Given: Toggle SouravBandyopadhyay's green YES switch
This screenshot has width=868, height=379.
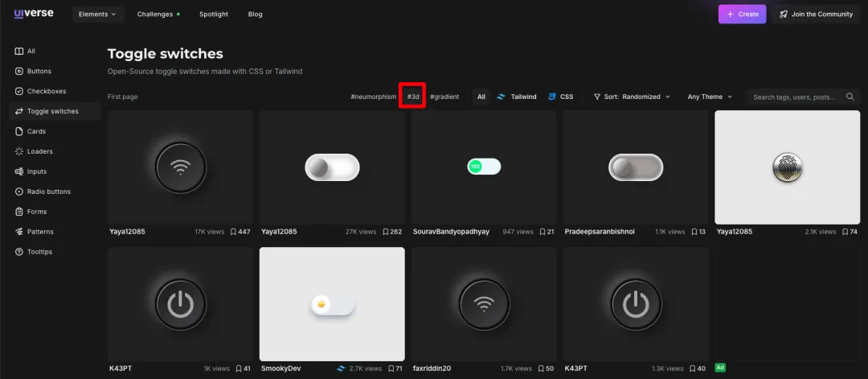Looking at the screenshot, I should (484, 167).
